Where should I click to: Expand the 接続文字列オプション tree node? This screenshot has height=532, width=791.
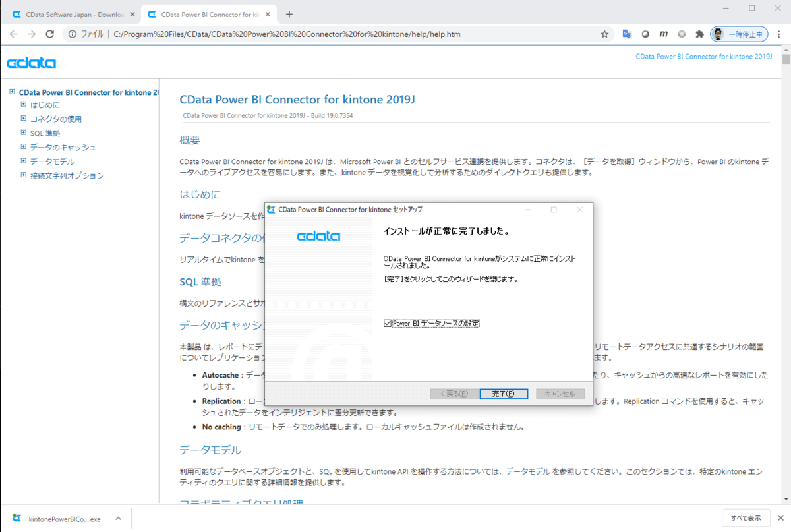23,175
